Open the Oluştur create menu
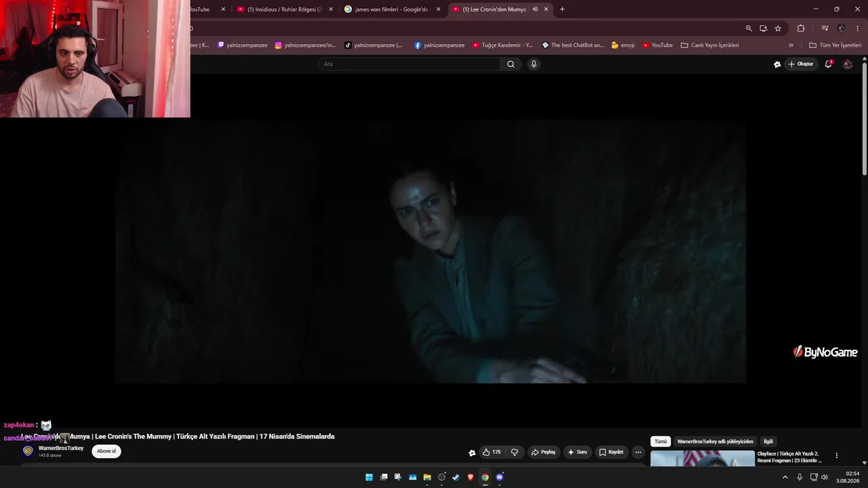 [801, 64]
